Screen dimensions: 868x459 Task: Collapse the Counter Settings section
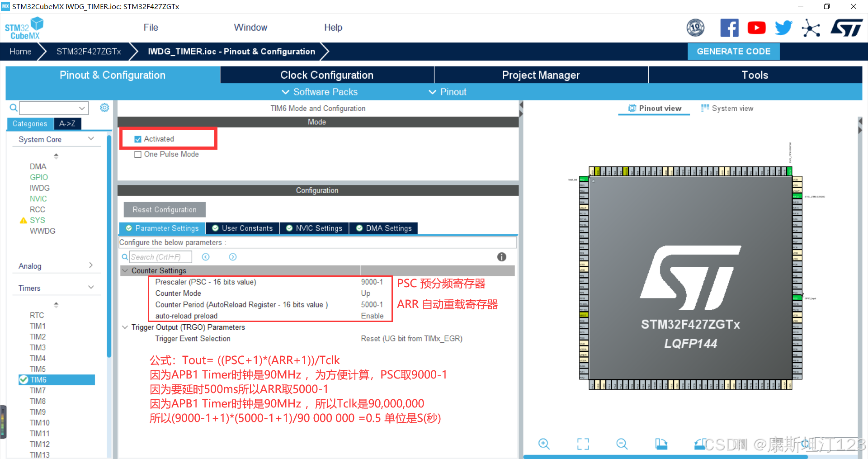[125, 270]
